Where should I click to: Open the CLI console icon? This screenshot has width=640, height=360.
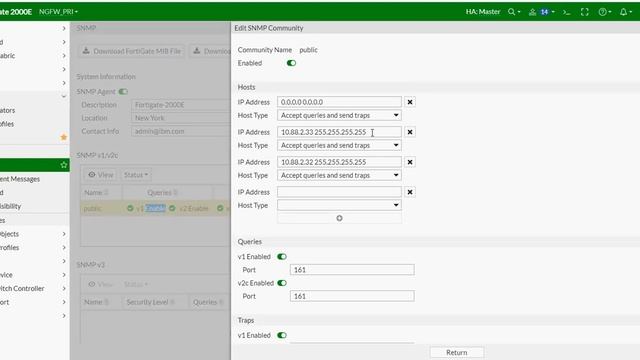(567, 12)
